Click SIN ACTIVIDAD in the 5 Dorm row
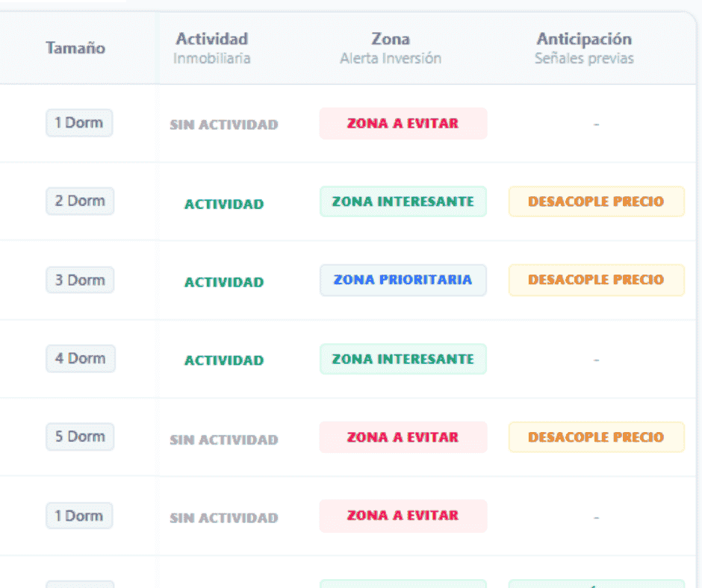The image size is (702, 588). [x=224, y=440]
